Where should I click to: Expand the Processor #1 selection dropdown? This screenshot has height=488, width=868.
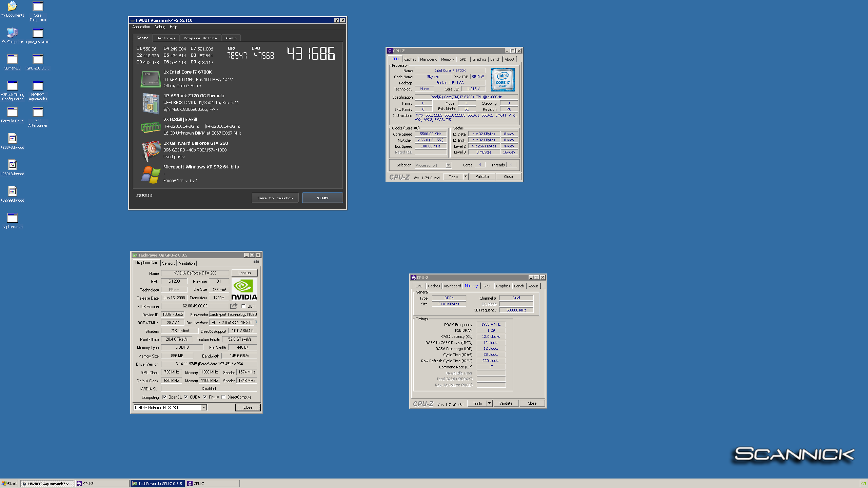(448, 165)
